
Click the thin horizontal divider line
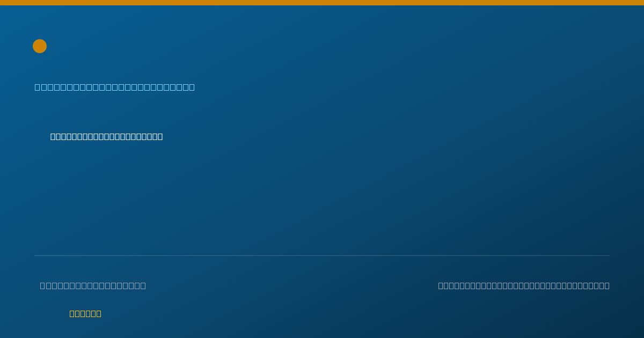(322, 255)
